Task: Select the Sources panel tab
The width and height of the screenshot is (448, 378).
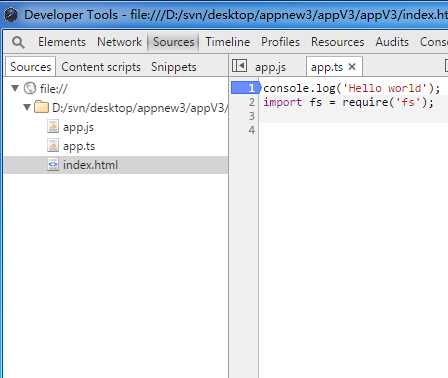Action: click(173, 42)
